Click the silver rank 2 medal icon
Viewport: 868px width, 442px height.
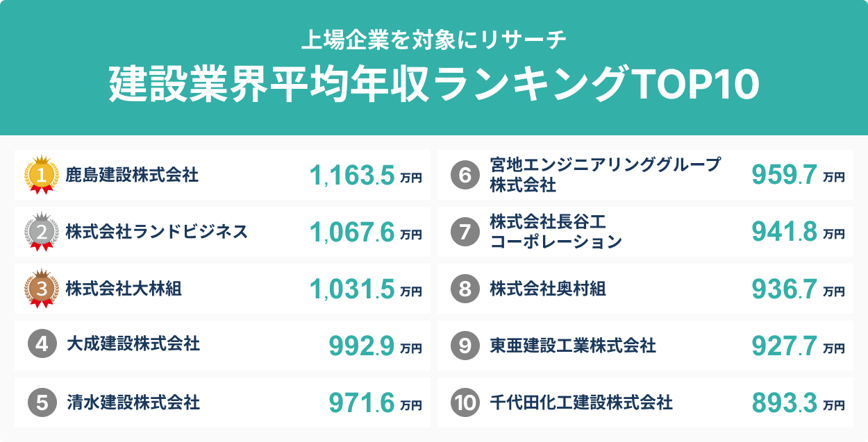point(41,232)
